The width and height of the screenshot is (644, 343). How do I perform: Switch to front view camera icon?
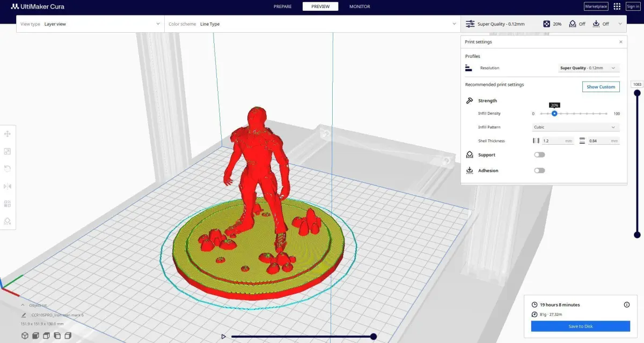click(35, 335)
